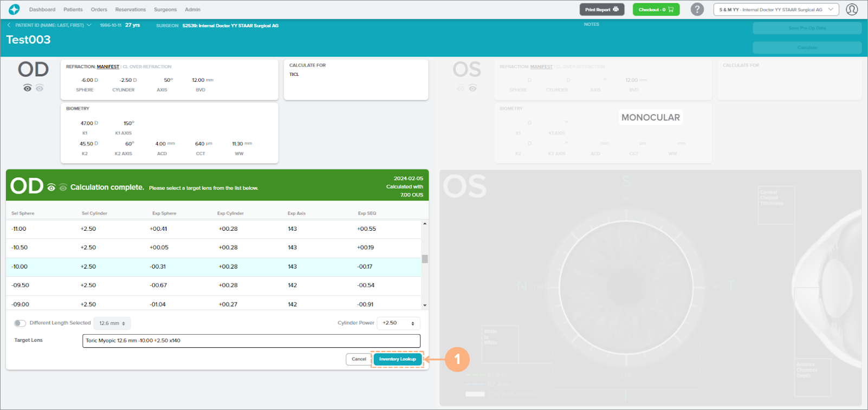Open the help question mark icon
This screenshot has height=410, width=868.
(697, 9)
